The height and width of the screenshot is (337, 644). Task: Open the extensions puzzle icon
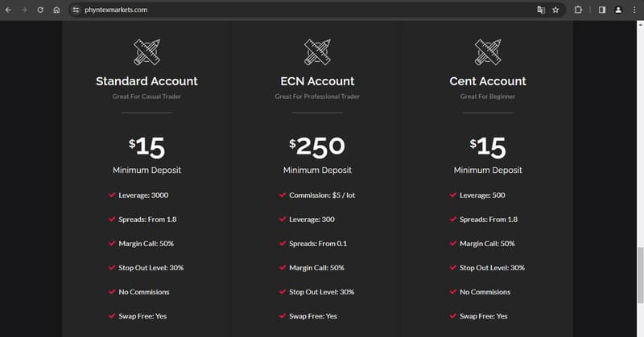tap(578, 10)
